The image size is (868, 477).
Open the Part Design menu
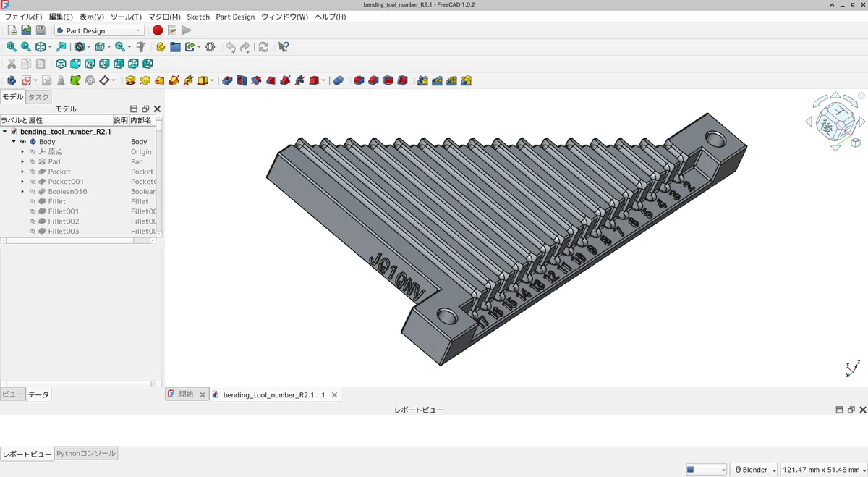(235, 17)
